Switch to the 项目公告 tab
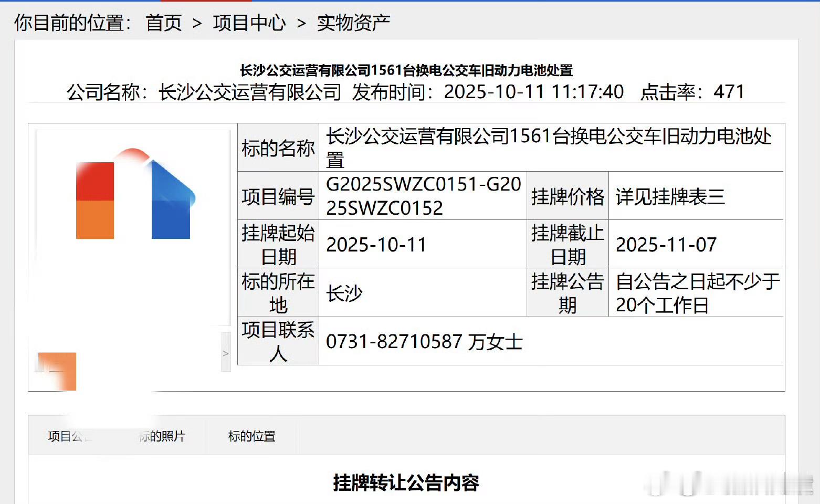 tap(70, 436)
